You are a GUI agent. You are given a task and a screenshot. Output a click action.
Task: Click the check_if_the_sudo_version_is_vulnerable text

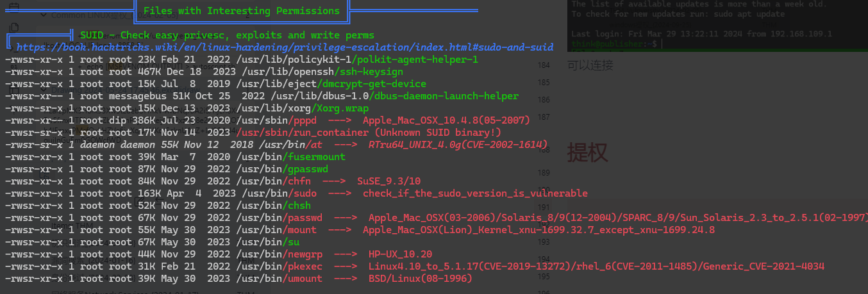click(x=475, y=193)
